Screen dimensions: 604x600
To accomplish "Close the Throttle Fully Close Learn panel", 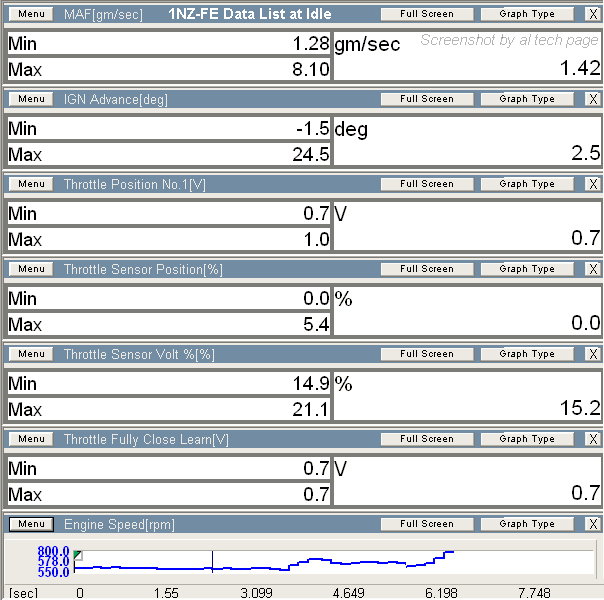I will point(592,439).
